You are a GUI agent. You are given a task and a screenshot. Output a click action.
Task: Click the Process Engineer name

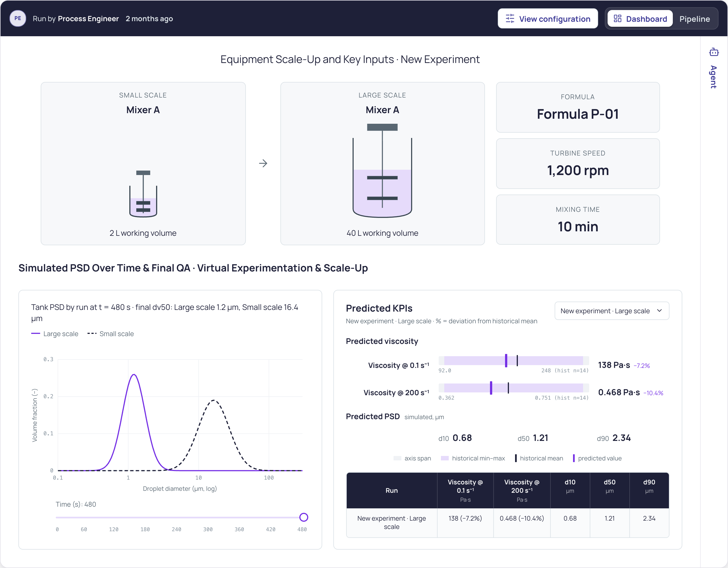pyautogui.click(x=88, y=19)
